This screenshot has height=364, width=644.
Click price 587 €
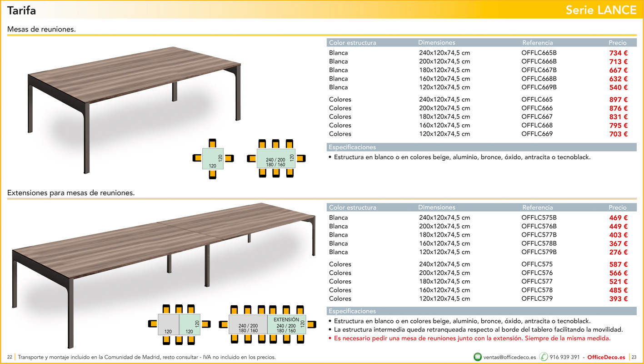619,264
